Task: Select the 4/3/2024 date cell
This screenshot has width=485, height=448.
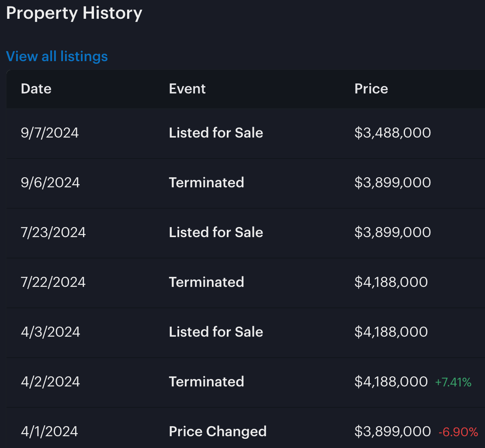Action: pyautogui.click(x=50, y=332)
